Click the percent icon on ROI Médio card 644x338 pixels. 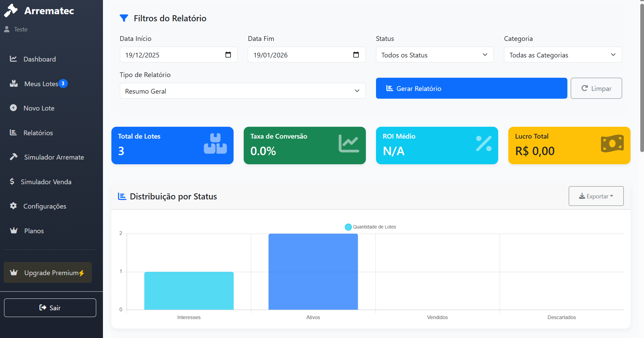click(484, 144)
